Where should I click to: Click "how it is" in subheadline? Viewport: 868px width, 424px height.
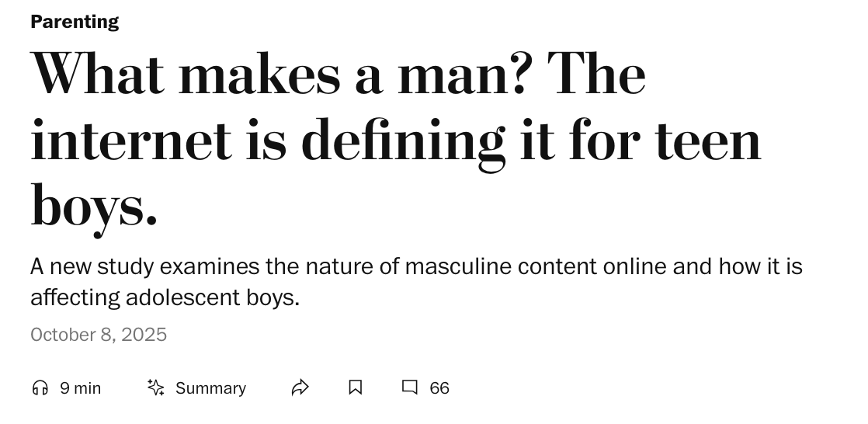(760, 266)
